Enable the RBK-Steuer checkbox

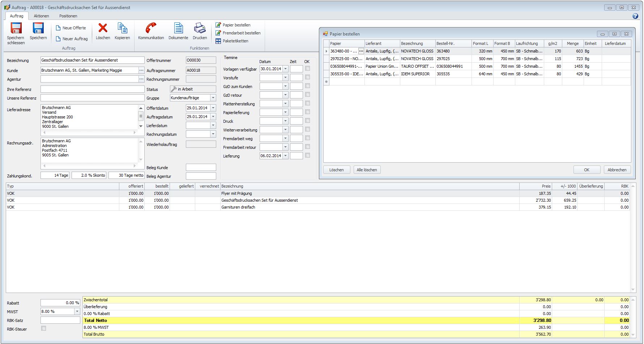tap(44, 328)
